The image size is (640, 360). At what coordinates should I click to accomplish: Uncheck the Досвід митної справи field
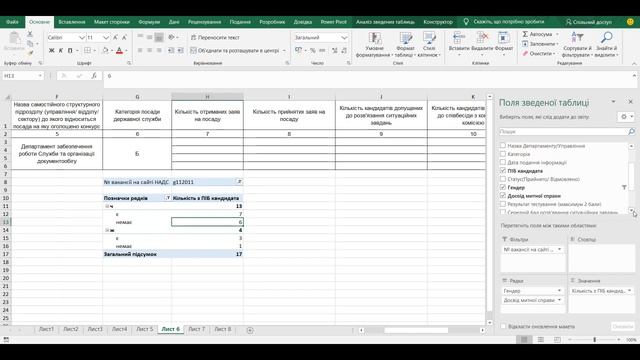503,196
